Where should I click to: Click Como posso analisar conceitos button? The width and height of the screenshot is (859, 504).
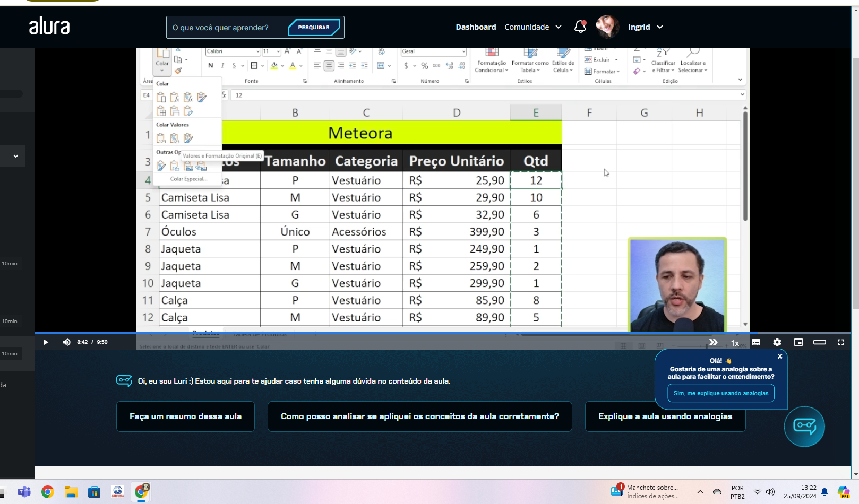(420, 416)
